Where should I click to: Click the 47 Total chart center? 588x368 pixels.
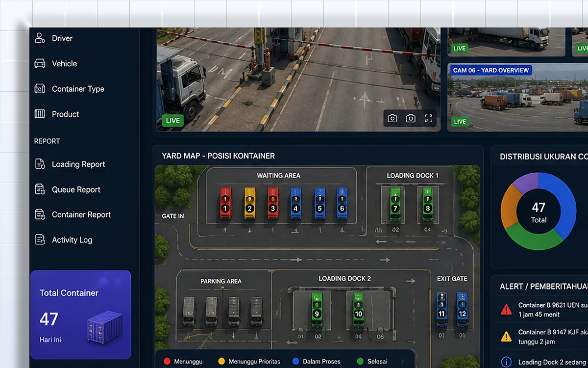539,212
